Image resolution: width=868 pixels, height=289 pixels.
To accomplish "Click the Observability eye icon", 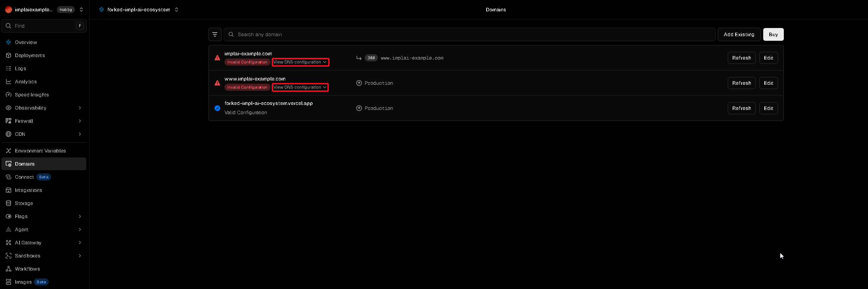I will coord(9,108).
